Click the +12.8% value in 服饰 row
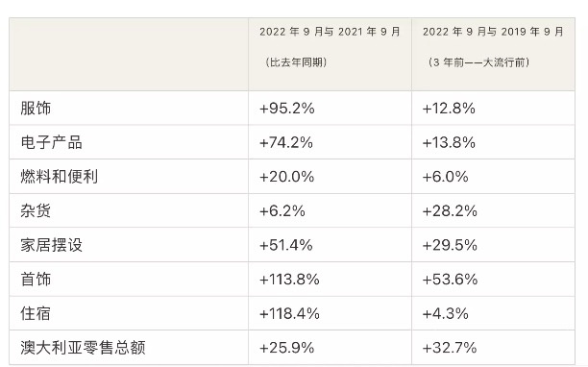 tap(449, 109)
